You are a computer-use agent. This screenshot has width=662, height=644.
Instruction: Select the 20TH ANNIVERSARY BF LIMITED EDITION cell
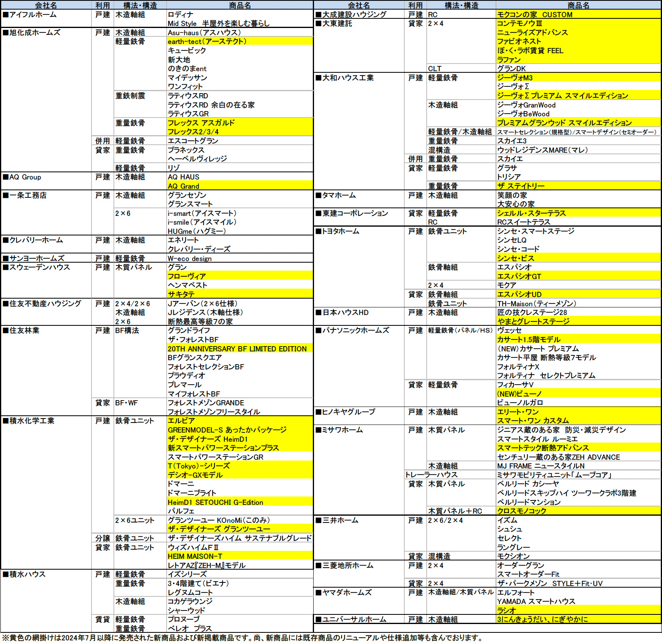pos(239,349)
